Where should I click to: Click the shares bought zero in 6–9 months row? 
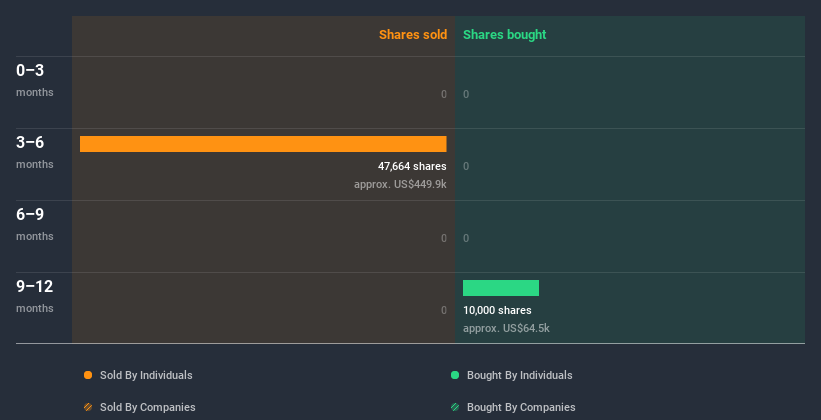(x=466, y=238)
